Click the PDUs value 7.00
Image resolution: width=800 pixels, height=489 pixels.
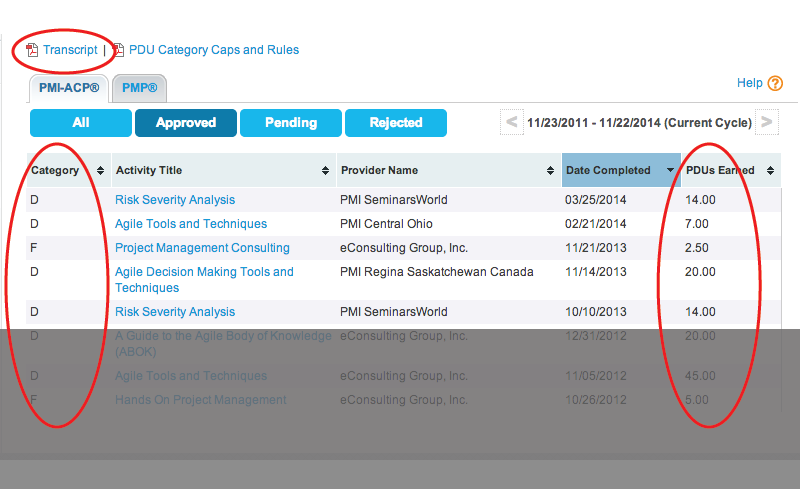click(696, 224)
